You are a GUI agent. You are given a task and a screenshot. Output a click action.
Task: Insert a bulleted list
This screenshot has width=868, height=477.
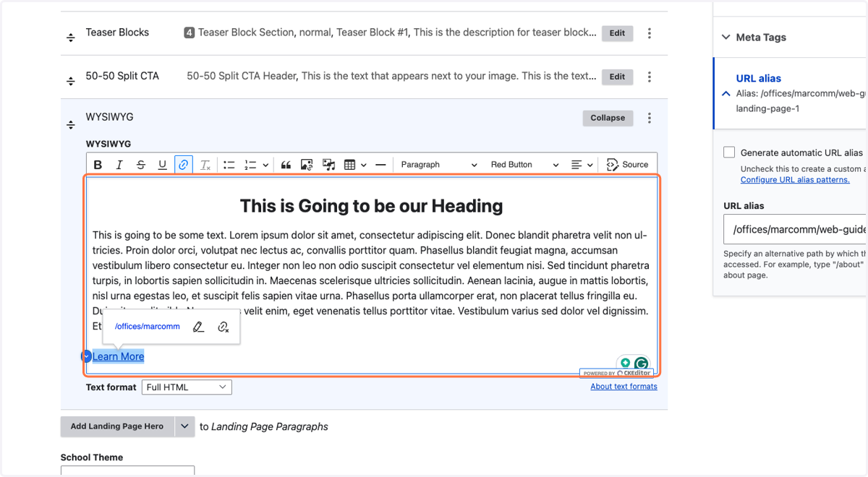point(229,165)
